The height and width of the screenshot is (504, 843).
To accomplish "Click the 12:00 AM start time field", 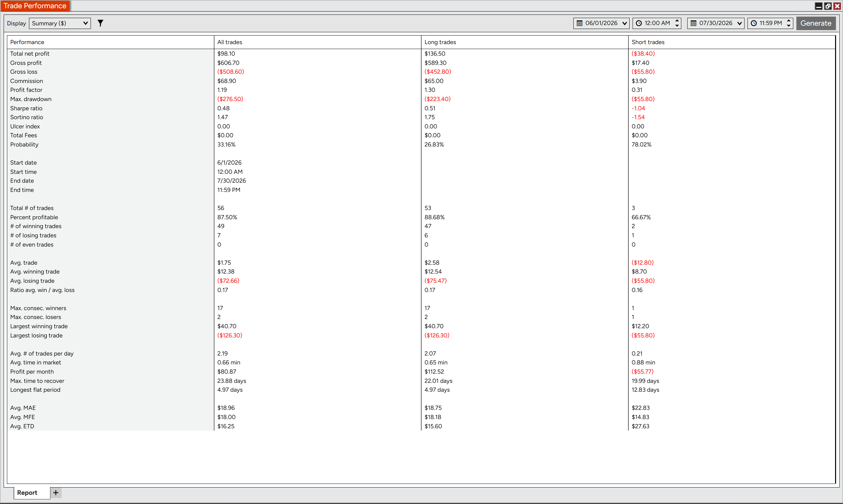I will [x=657, y=23].
